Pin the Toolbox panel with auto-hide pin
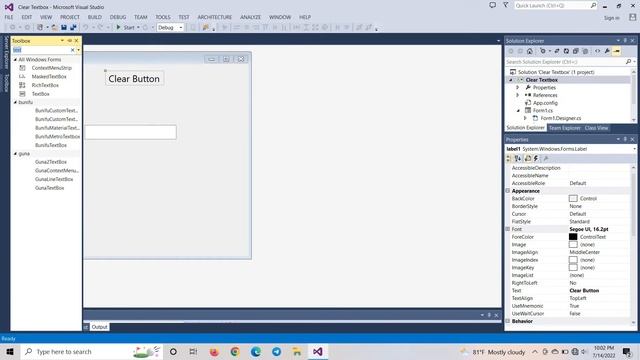Image resolution: width=640 pixels, height=360 pixels. pos(69,40)
